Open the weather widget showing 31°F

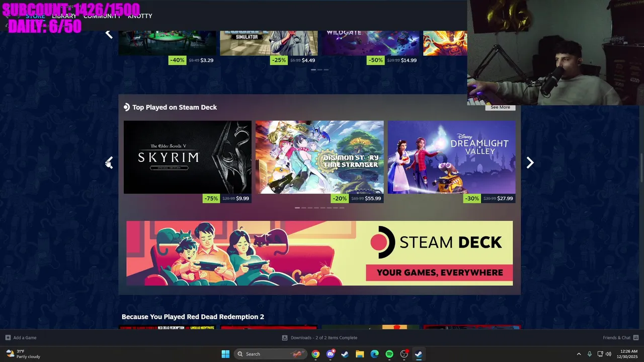click(23, 354)
